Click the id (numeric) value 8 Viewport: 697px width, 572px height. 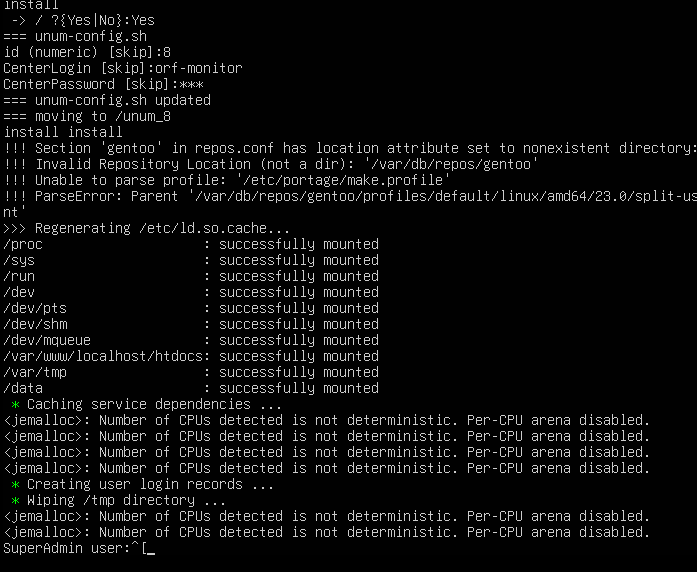(x=166, y=52)
